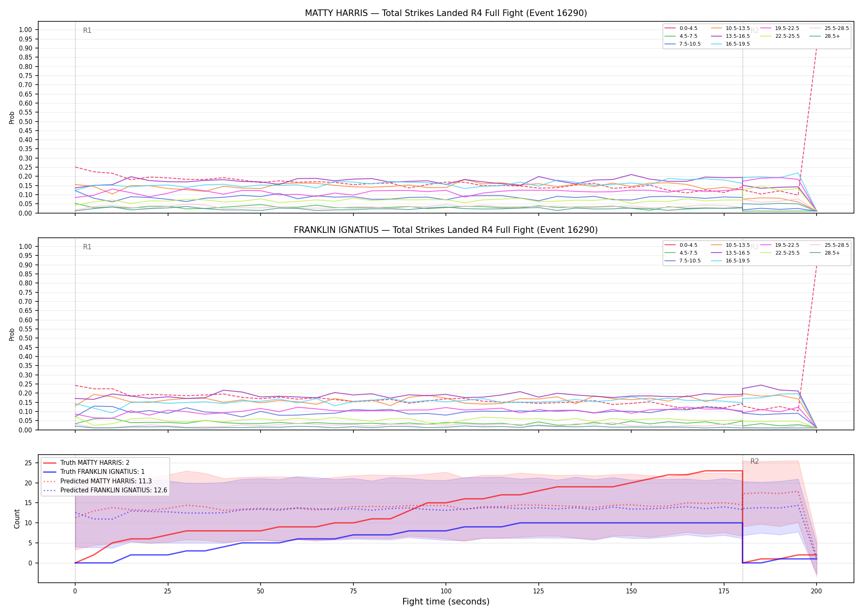Click the 'Count' y-axis label
Viewport: 863px width, 616px height.
pos(17,519)
